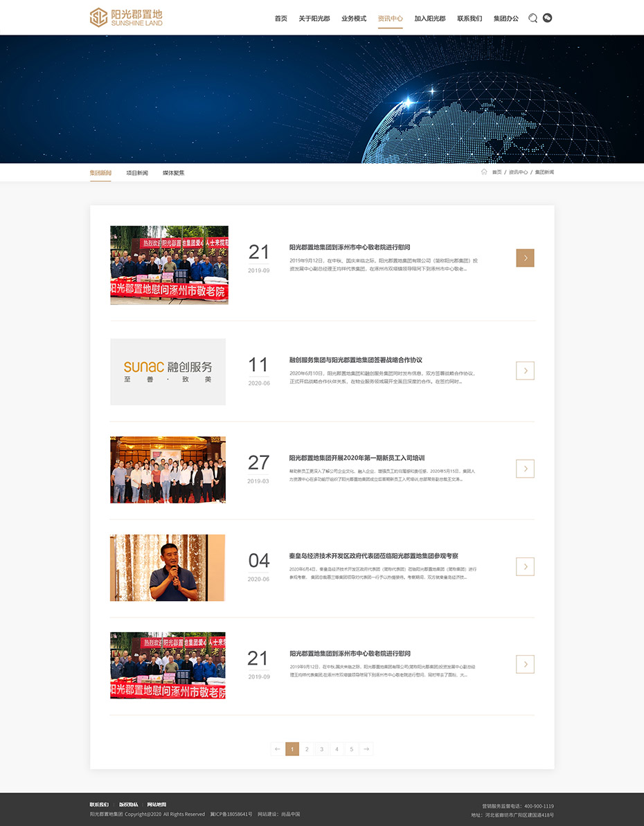Click arrow button for Qinhuangdao delegation article
The image size is (644, 826).
pos(525,566)
